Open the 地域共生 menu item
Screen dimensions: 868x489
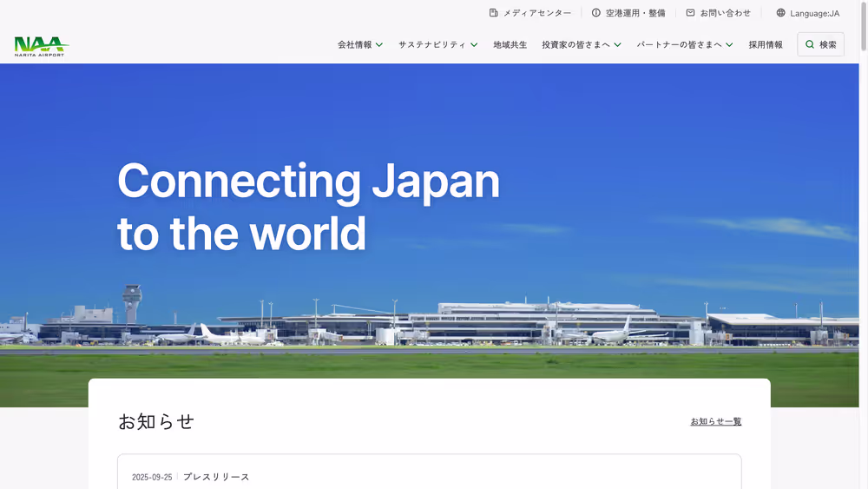[x=510, y=45]
